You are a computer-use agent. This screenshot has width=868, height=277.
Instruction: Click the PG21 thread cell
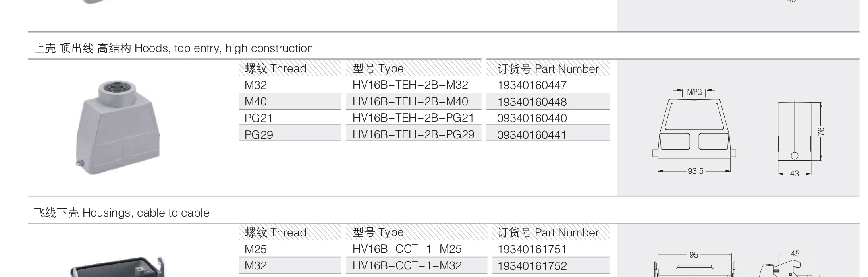coord(258,118)
